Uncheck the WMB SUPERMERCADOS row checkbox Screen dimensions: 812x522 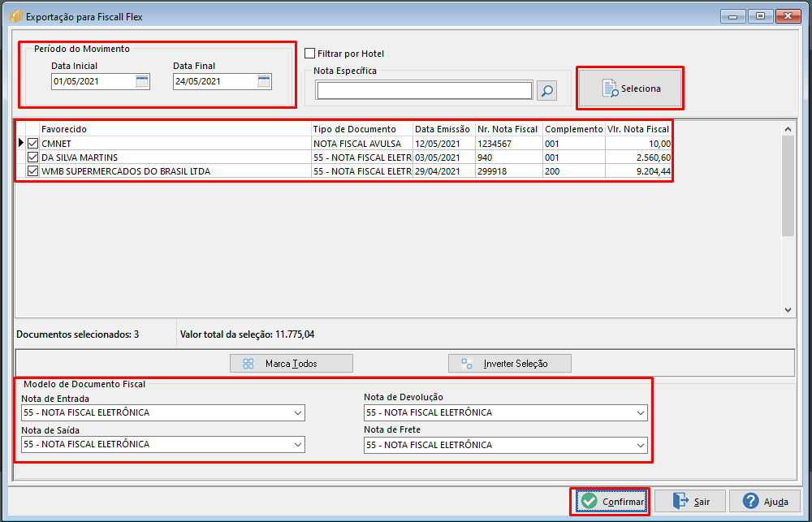tap(32, 171)
